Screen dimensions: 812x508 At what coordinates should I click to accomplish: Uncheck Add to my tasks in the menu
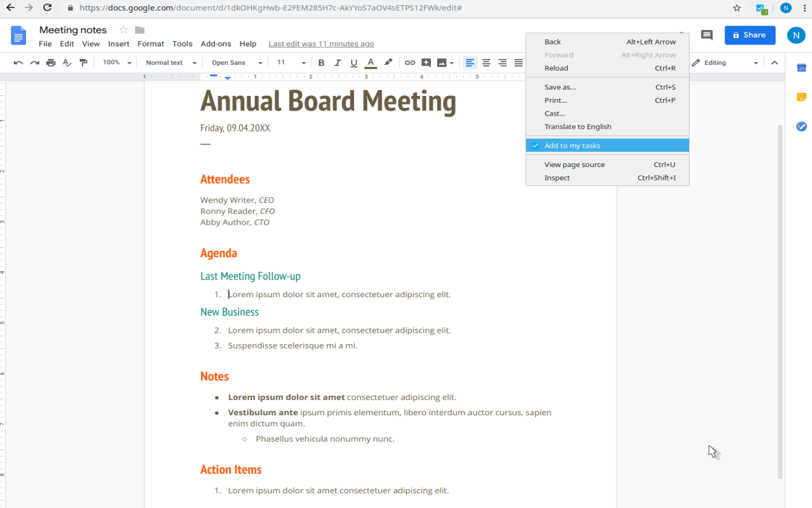[x=572, y=145]
